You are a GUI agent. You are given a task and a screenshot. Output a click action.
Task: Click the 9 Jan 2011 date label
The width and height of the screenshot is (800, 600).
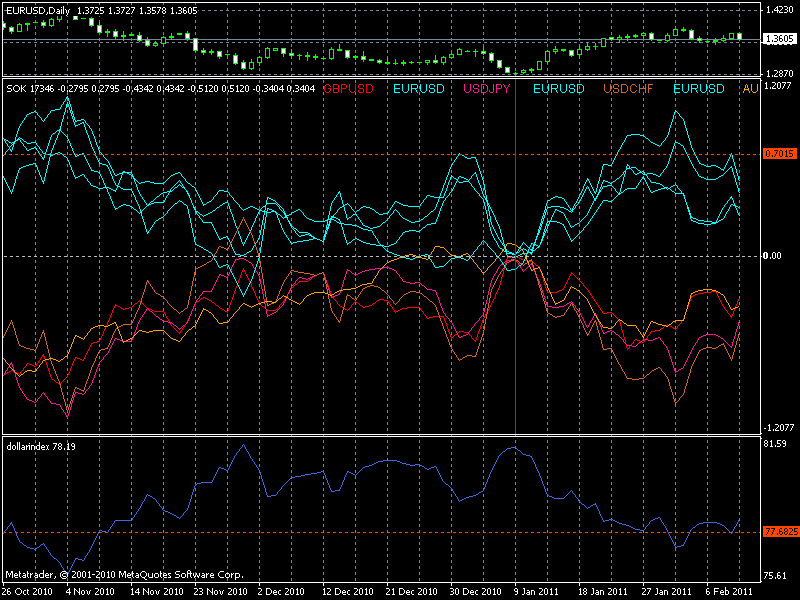[x=536, y=592]
